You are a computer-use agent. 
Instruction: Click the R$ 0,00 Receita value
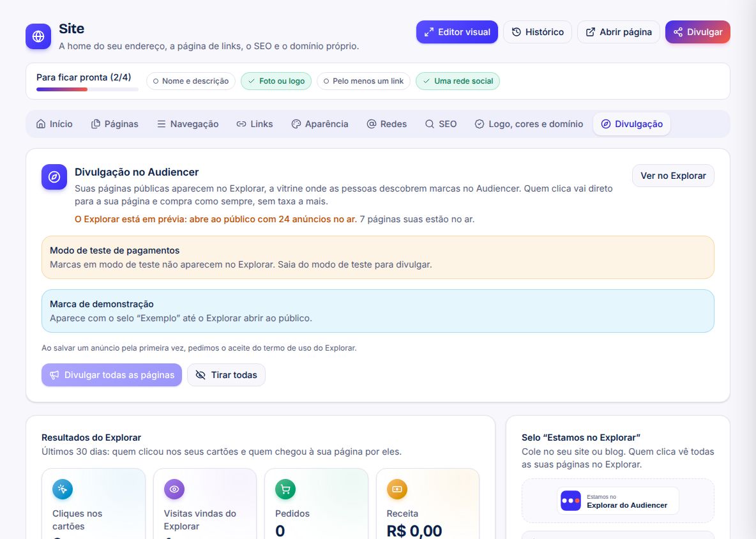click(414, 531)
